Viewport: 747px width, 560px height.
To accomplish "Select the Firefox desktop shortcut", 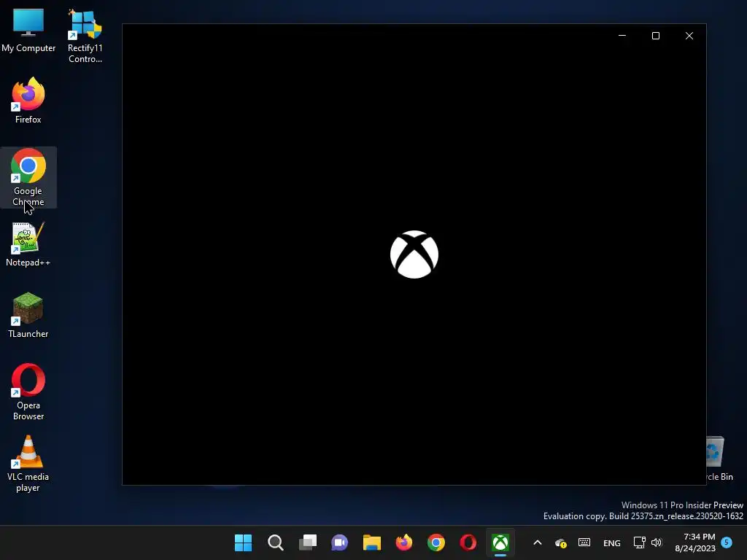I will (28, 101).
